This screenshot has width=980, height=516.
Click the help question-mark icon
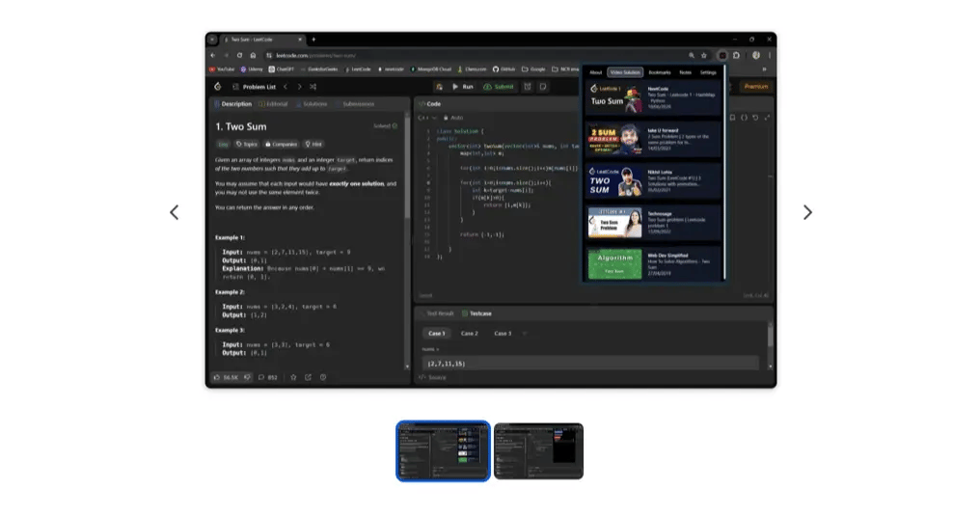[x=323, y=377]
